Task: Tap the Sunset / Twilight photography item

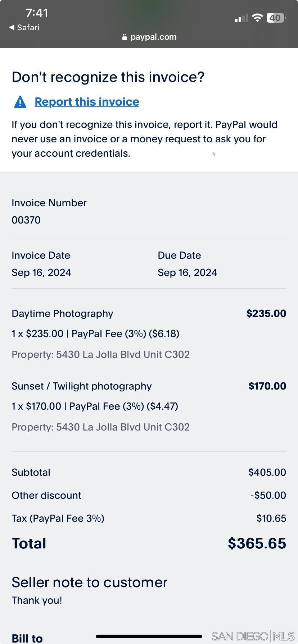Action: pos(82,386)
